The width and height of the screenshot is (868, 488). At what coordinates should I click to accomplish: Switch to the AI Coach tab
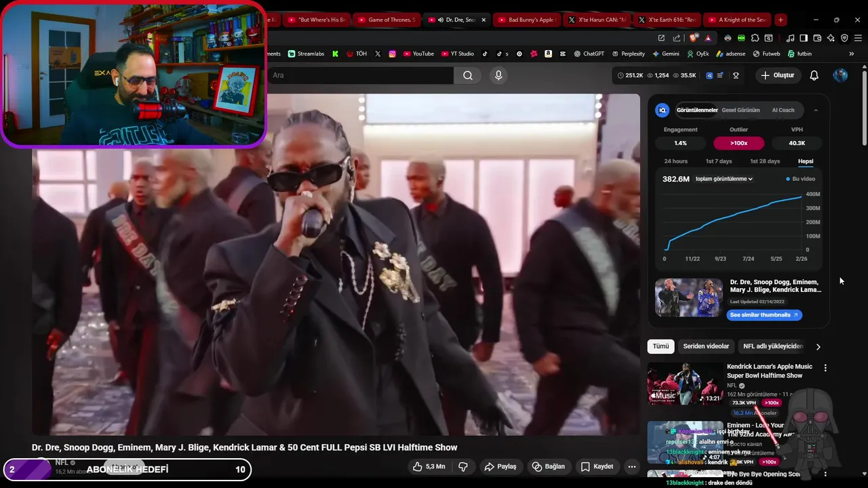tap(783, 110)
